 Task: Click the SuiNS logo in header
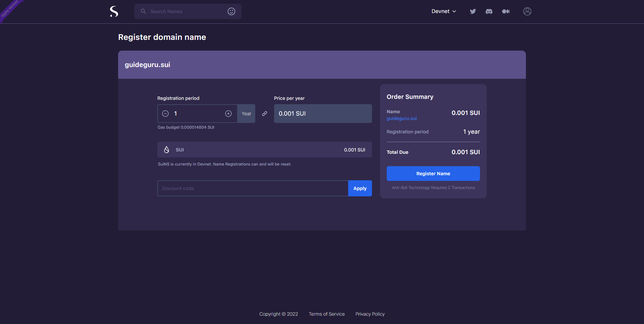114,11
